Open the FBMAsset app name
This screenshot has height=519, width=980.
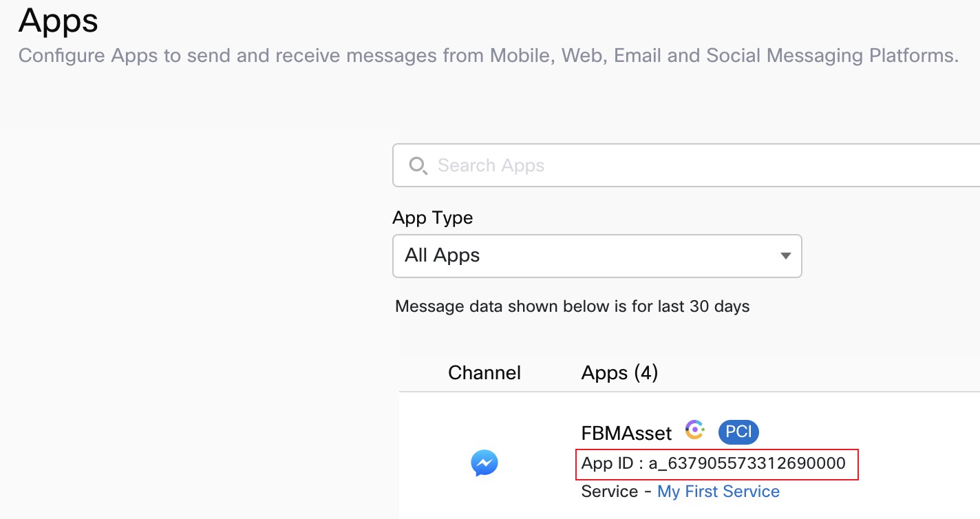626,433
